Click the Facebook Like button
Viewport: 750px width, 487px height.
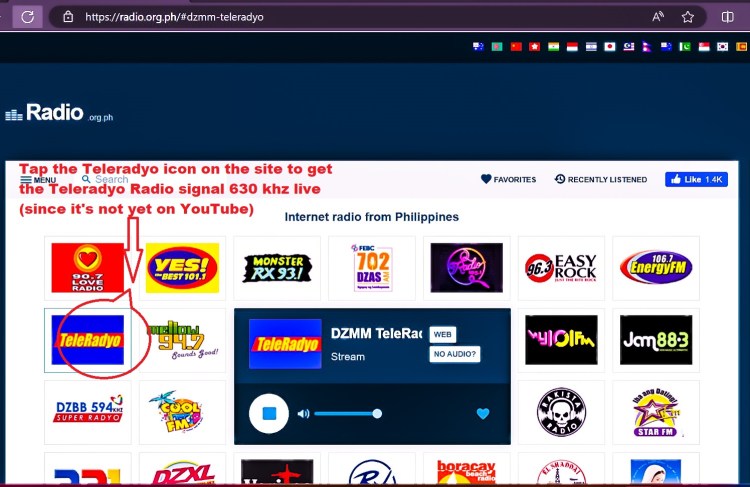[696, 179]
